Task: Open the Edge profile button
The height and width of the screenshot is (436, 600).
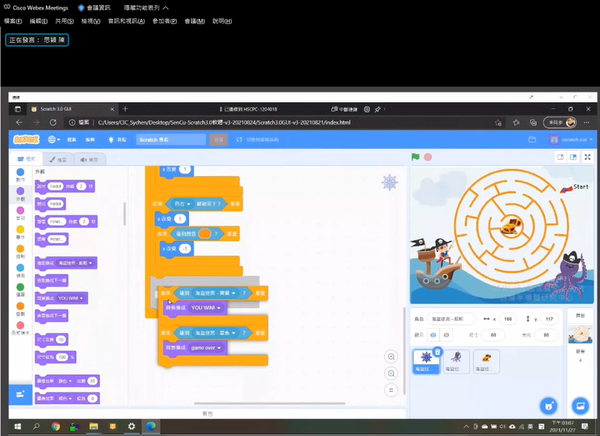Action: point(560,122)
